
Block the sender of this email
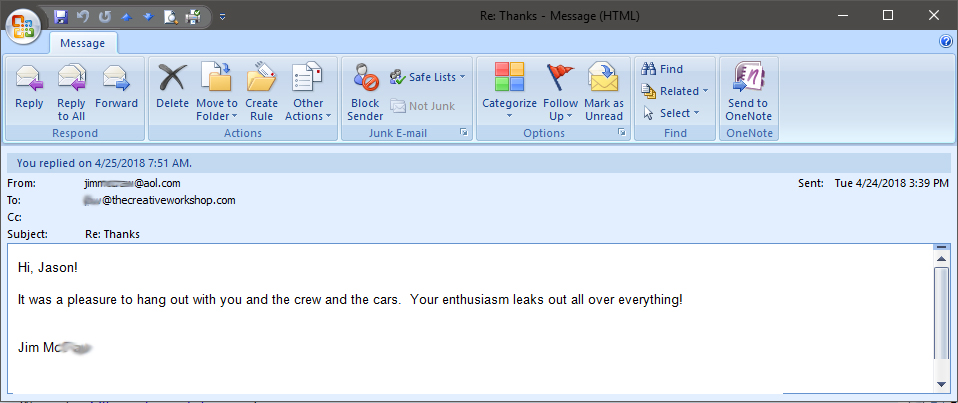(x=365, y=79)
